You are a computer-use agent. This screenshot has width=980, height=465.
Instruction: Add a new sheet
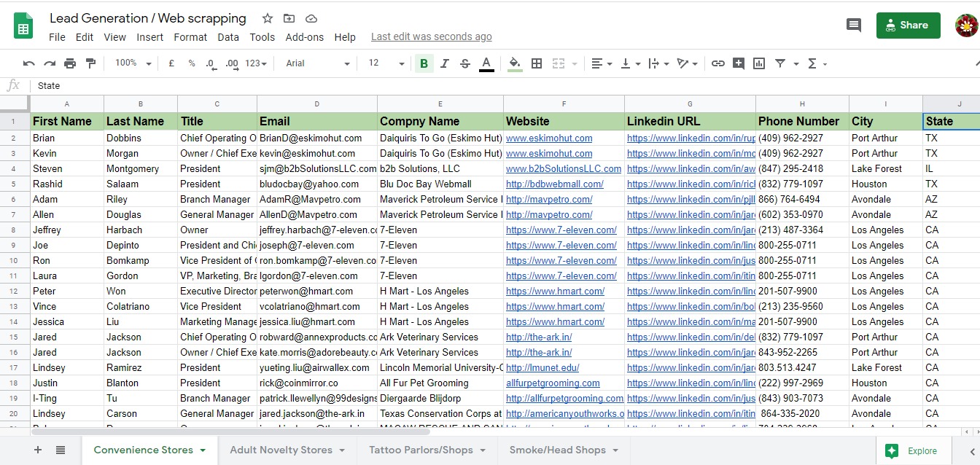(38, 450)
